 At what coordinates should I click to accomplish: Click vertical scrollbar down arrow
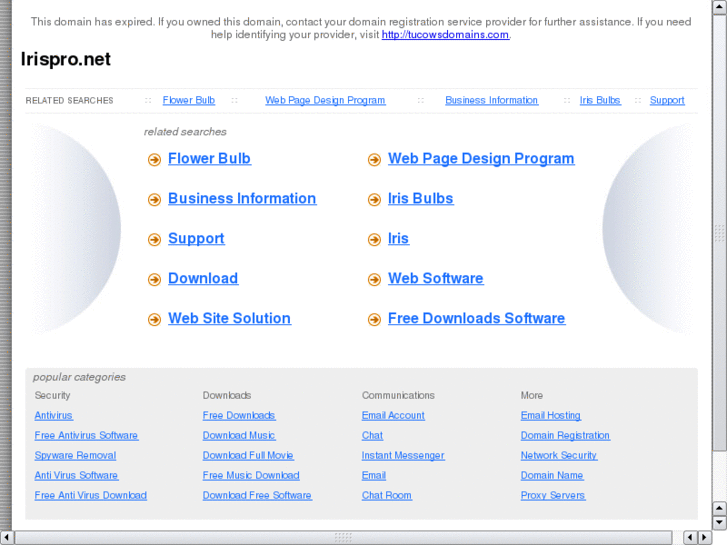(x=719, y=522)
